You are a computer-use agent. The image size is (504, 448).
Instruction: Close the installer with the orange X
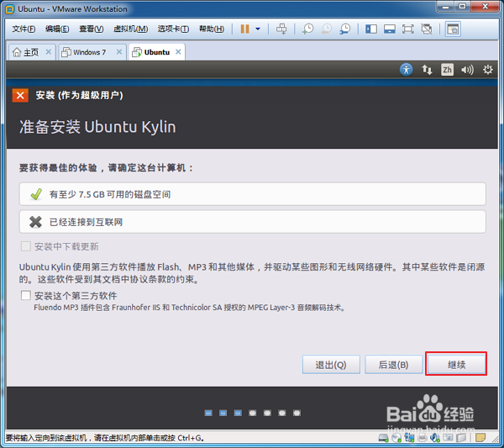20,96
